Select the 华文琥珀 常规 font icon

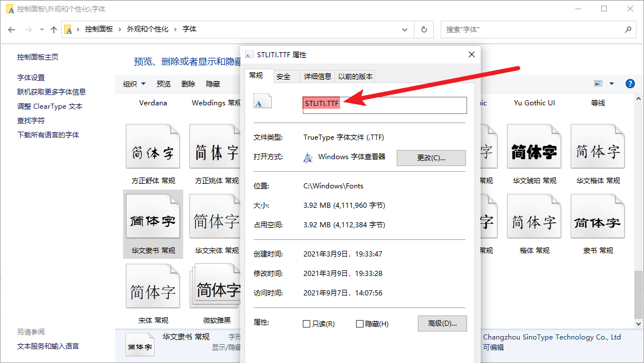tap(534, 152)
